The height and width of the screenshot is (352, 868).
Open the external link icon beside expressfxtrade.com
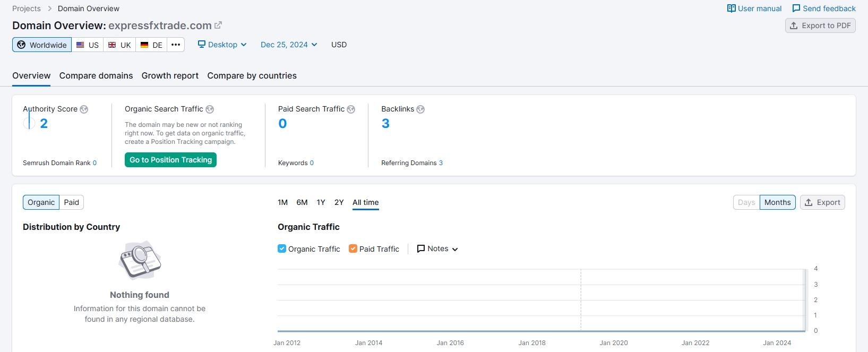218,25
